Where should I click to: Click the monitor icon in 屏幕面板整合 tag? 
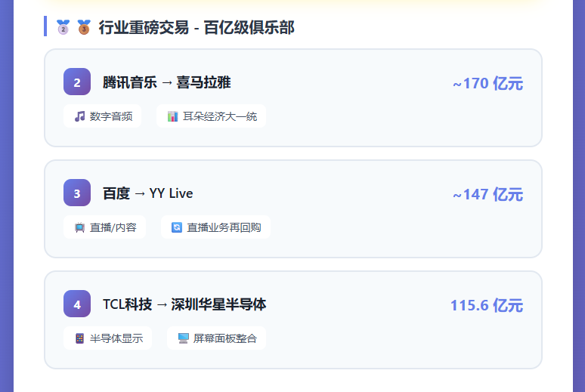pyautogui.click(x=183, y=338)
